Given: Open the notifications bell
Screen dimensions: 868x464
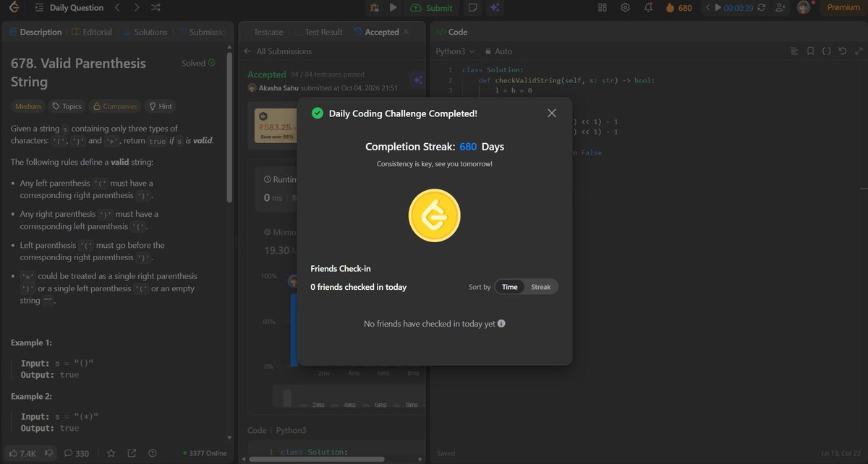Looking at the screenshot, I should pyautogui.click(x=649, y=8).
